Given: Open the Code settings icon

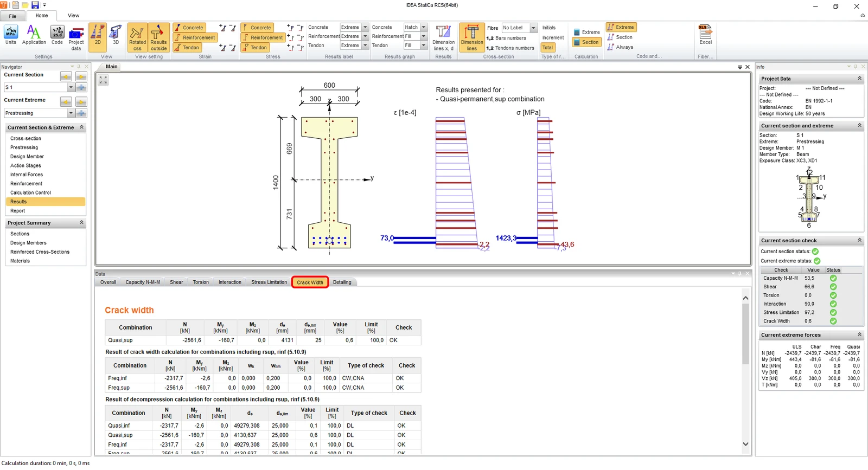Looking at the screenshot, I should [x=57, y=35].
